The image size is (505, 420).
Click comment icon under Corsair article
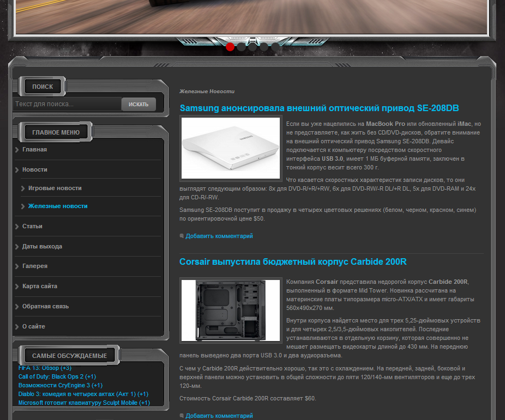[182, 416]
